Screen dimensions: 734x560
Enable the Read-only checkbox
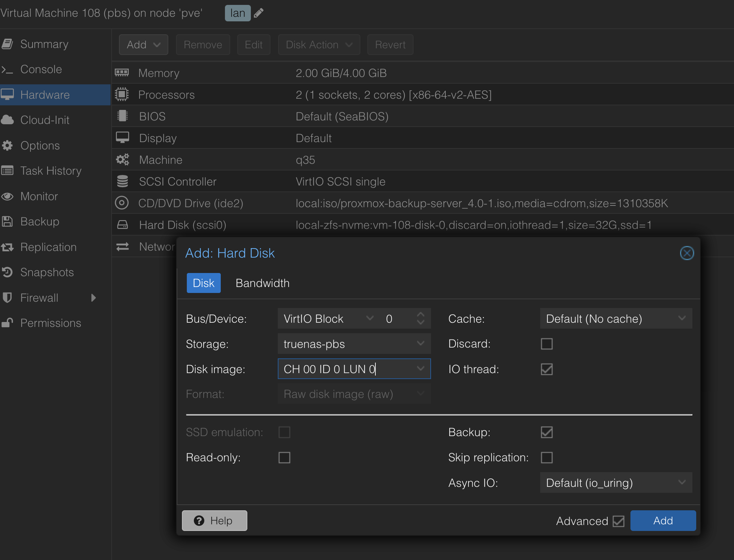(284, 457)
